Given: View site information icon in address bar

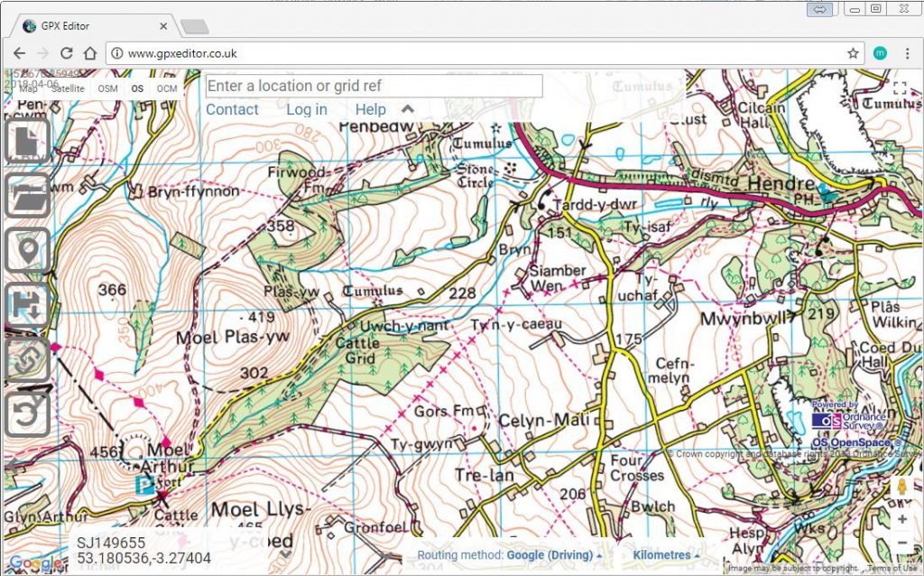Looking at the screenshot, I should coord(117,53).
